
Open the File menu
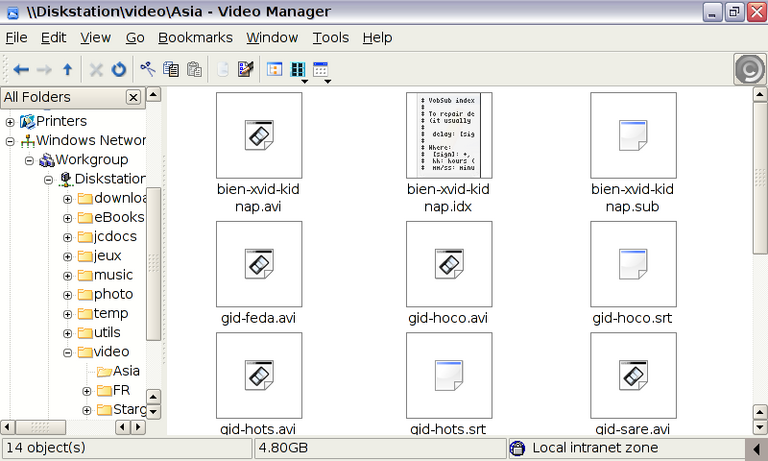pos(16,38)
